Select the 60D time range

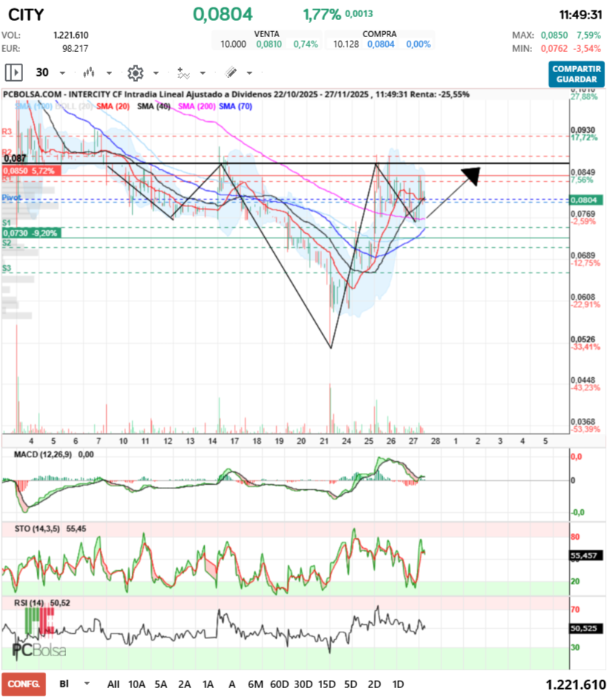point(280,684)
